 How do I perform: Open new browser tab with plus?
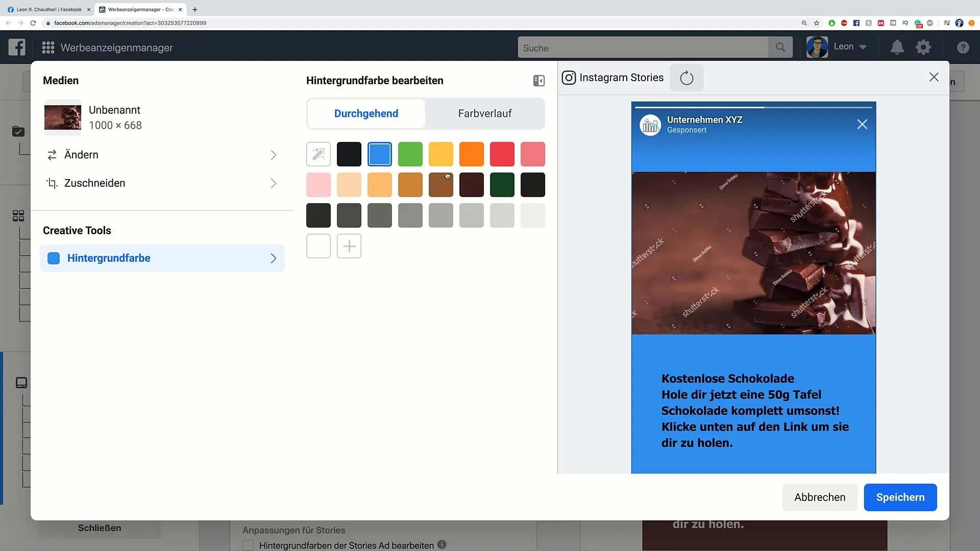point(194,9)
